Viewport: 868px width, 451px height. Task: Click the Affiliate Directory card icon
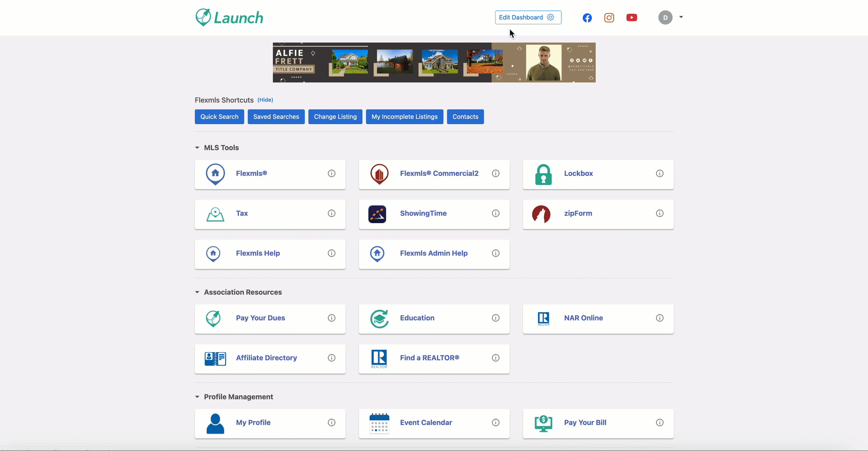[x=215, y=359]
